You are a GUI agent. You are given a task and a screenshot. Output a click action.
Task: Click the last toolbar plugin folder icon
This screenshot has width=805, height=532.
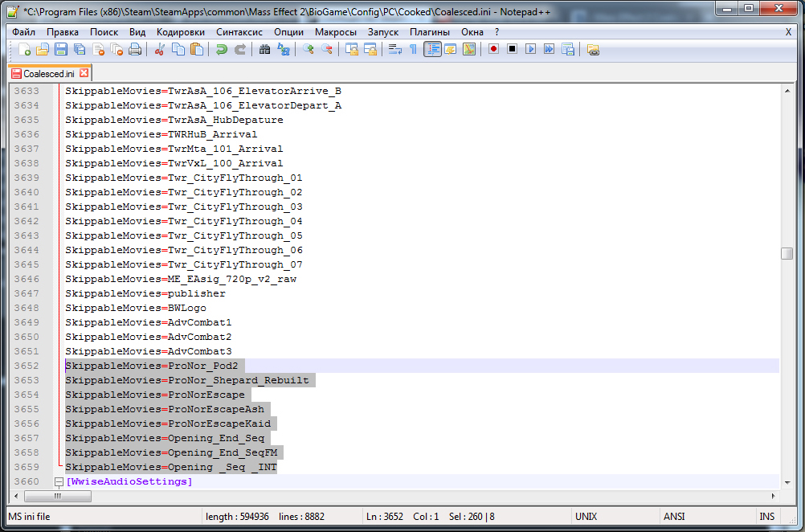tap(593, 49)
